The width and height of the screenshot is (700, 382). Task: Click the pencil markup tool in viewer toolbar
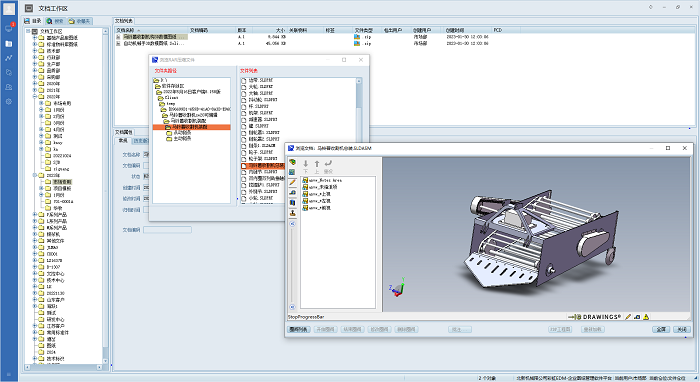[x=292, y=182]
